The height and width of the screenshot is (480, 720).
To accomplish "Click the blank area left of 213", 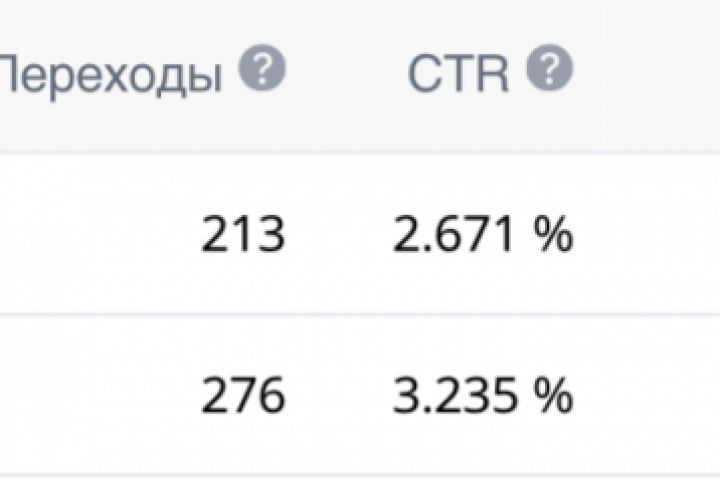I will pyautogui.click(x=90, y=236).
